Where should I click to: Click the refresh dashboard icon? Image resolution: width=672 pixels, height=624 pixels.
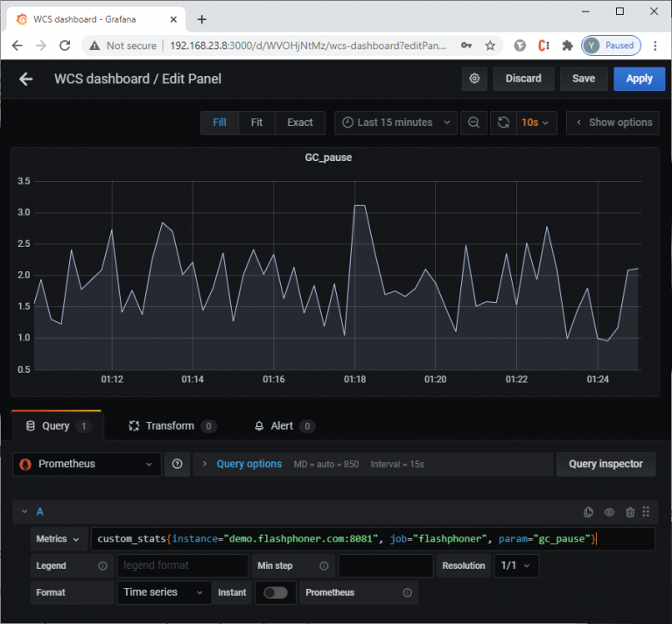(502, 123)
